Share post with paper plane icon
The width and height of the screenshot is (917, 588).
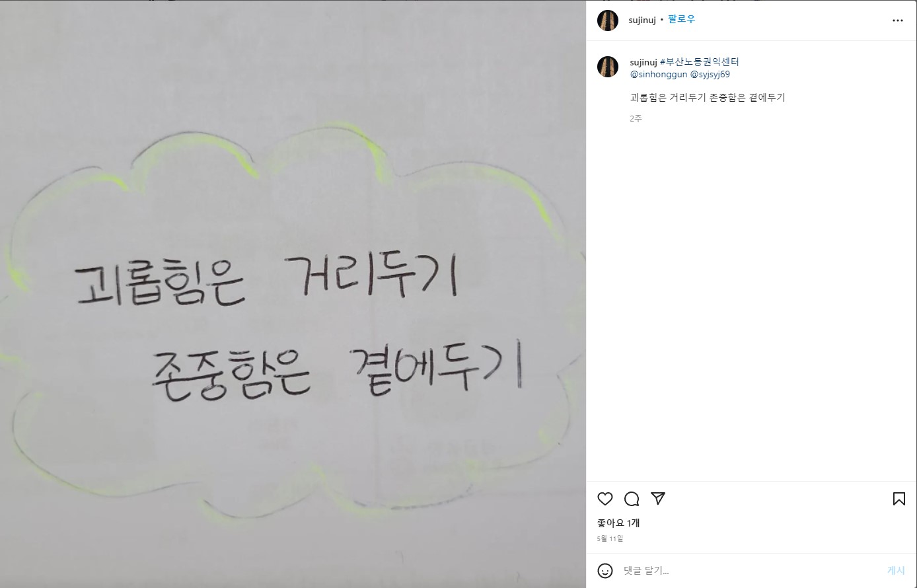[658, 498]
